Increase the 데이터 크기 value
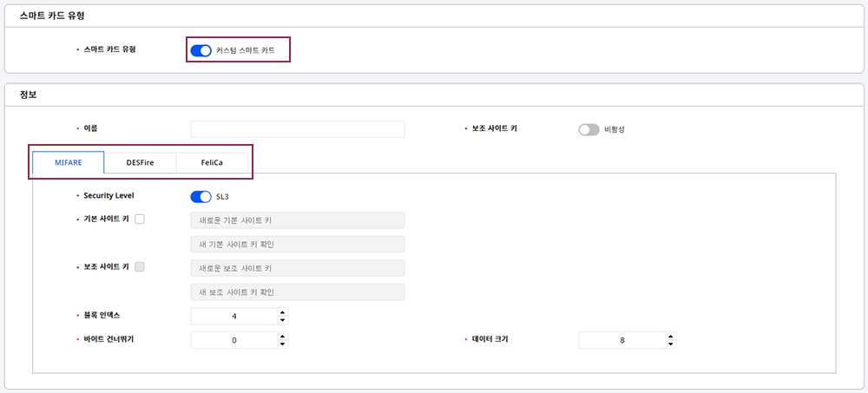This screenshot has height=393, width=868. pyautogui.click(x=672, y=336)
